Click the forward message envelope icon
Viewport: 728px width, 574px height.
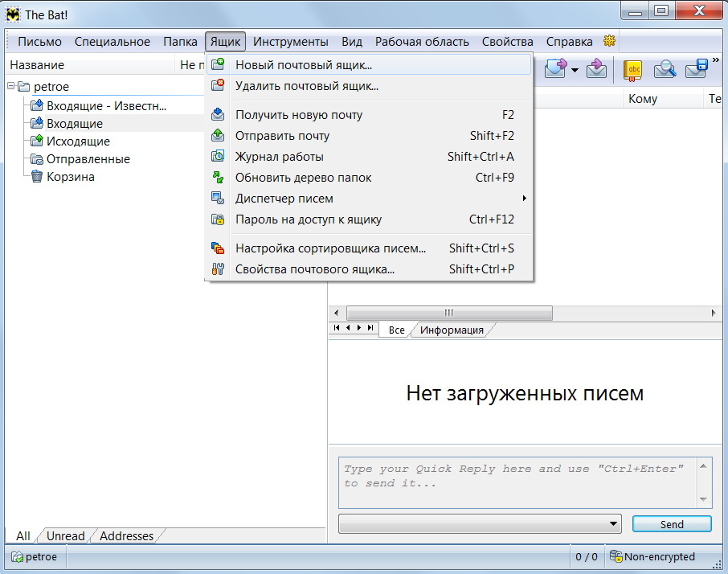point(556,70)
